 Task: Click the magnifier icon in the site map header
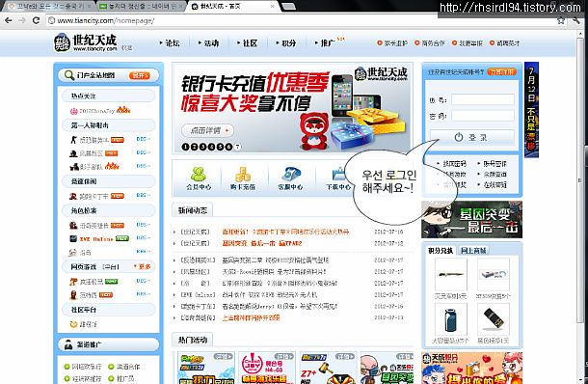pos(69,75)
